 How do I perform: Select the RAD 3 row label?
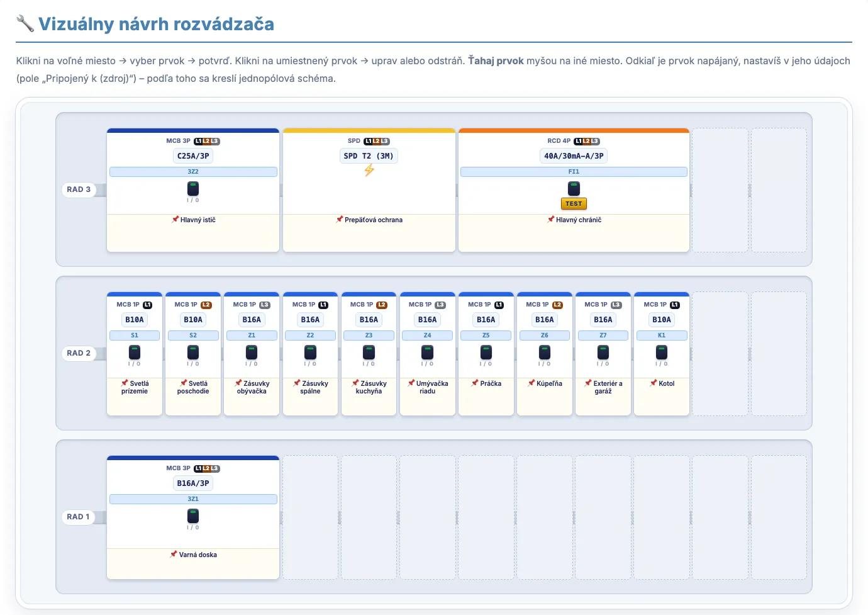pyautogui.click(x=79, y=189)
